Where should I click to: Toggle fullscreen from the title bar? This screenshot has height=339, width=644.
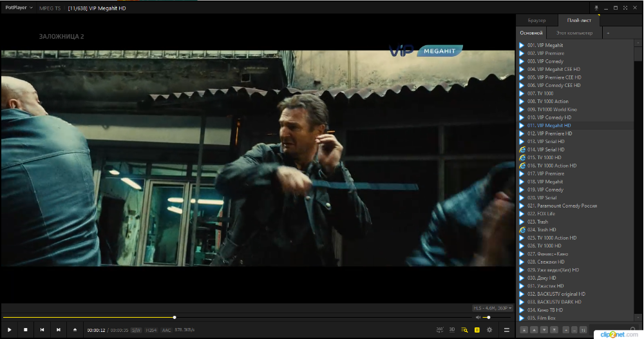click(x=625, y=8)
